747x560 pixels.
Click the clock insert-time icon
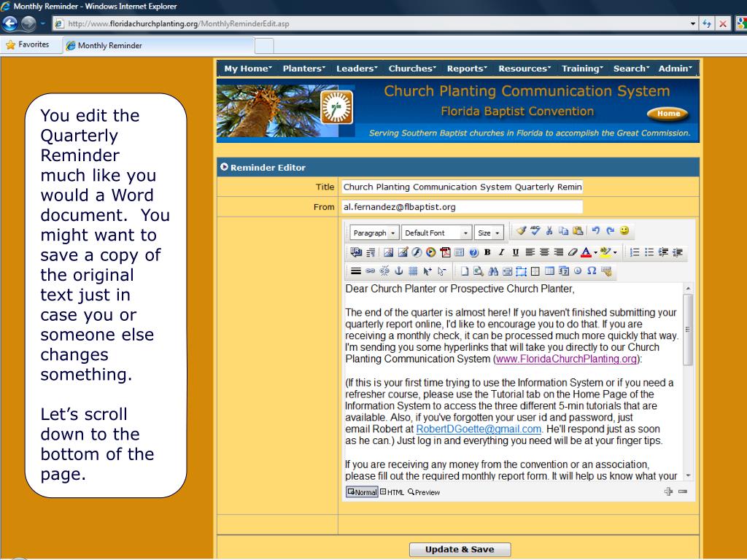click(578, 271)
